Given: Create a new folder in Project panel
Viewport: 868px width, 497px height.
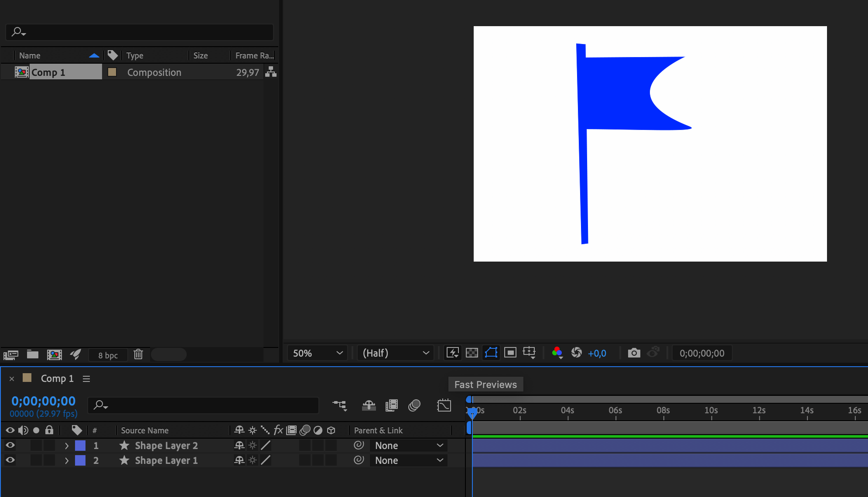Looking at the screenshot, I should [33, 354].
